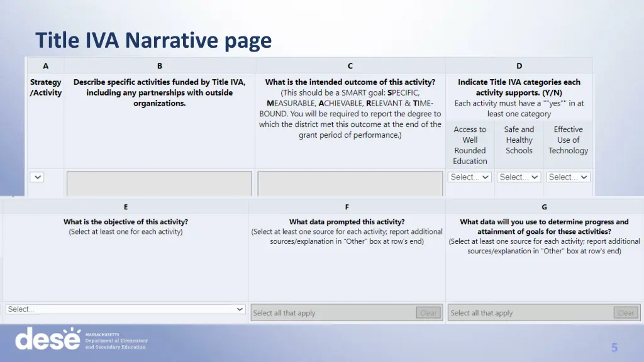The height and width of the screenshot is (362, 644).
Task: Open Safe and Healthy Schools Select dropdown
Action: coord(519,177)
